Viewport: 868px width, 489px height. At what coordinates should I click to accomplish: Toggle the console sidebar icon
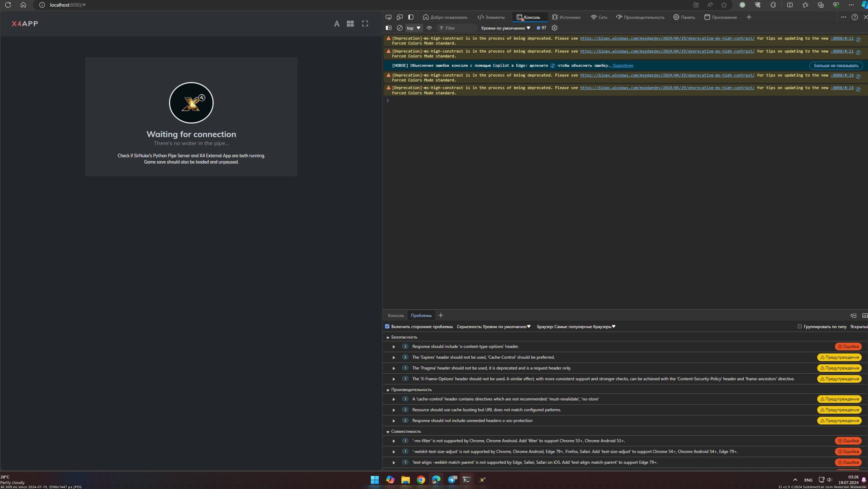click(x=388, y=28)
